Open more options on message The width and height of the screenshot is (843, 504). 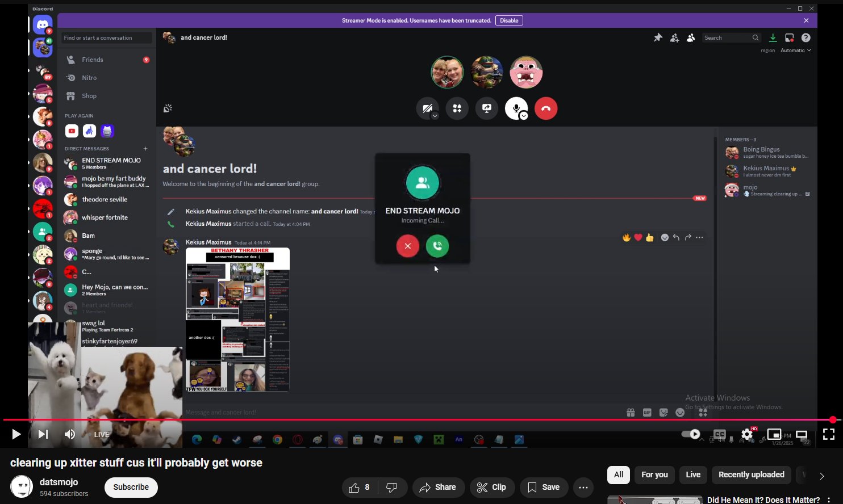pos(699,237)
